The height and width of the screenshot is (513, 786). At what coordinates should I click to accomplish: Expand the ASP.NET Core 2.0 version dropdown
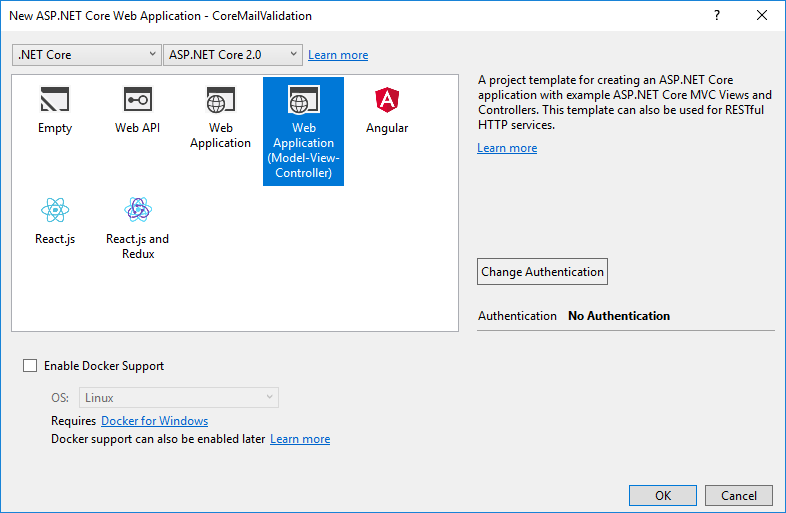coord(232,55)
